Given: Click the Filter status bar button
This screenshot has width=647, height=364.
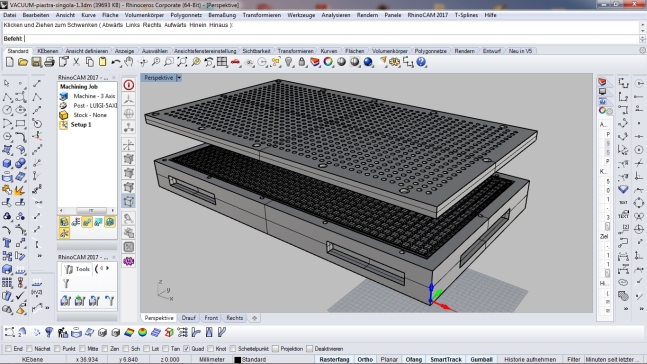Looking at the screenshot, I should pyautogui.click(x=574, y=359).
